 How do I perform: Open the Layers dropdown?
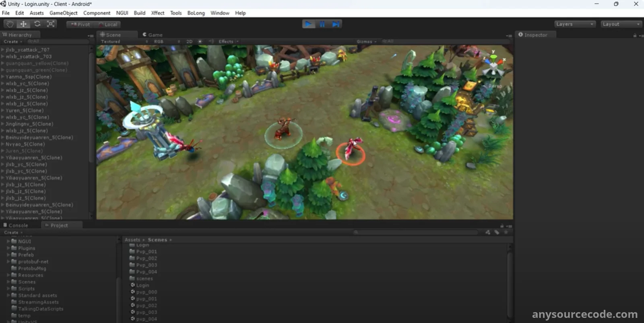click(574, 24)
